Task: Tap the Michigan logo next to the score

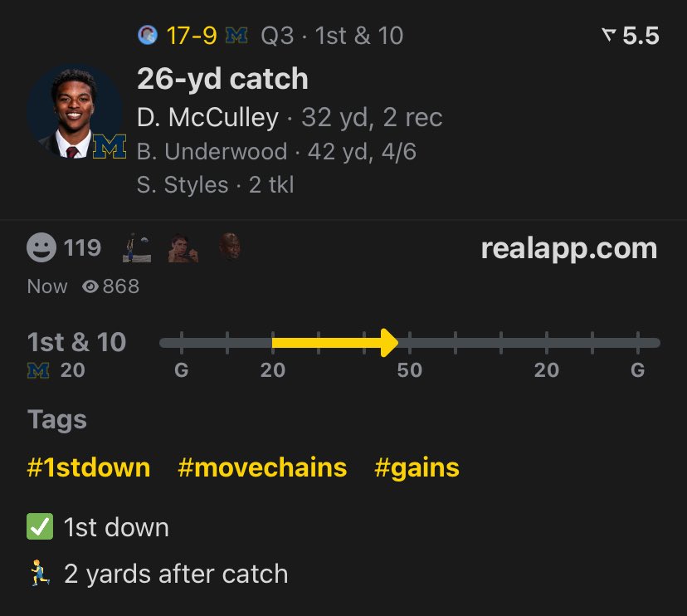Action: (237, 36)
